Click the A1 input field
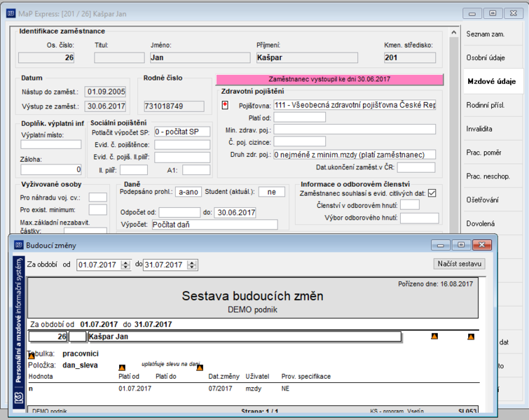 [196, 170]
